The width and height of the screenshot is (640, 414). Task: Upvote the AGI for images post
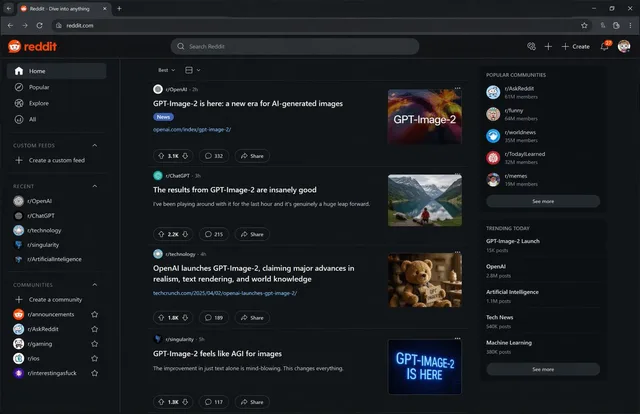click(161, 402)
